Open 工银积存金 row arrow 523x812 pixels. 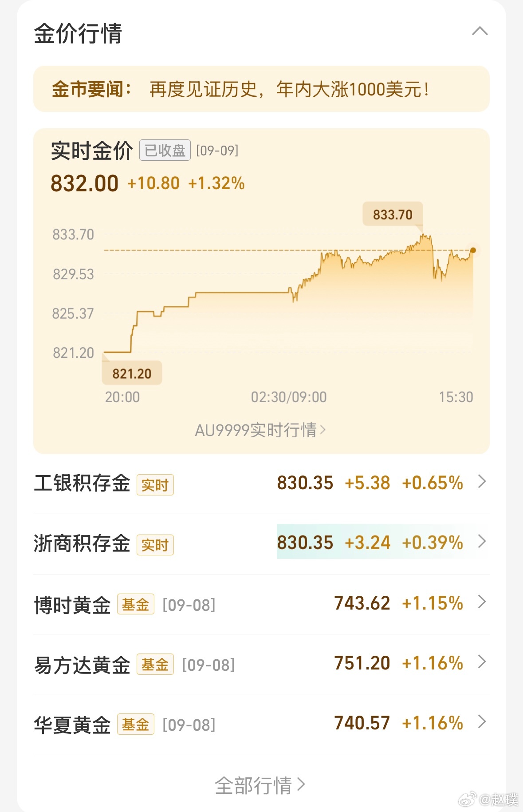482,482
